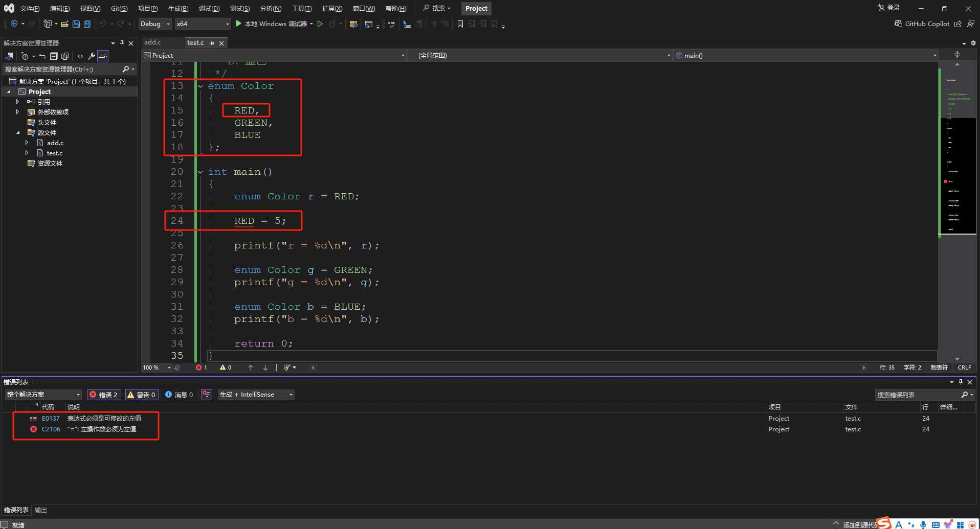Open the E0137 error code link
This screenshot has height=529, width=980.
click(51, 418)
